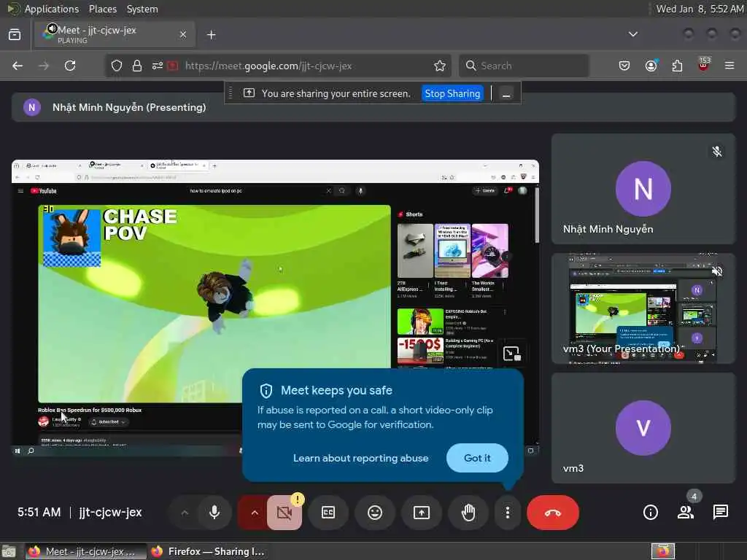The height and width of the screenshot is (560, 747).
Task: Minimize the screen sharing notification bar
Action: (506, 94)
